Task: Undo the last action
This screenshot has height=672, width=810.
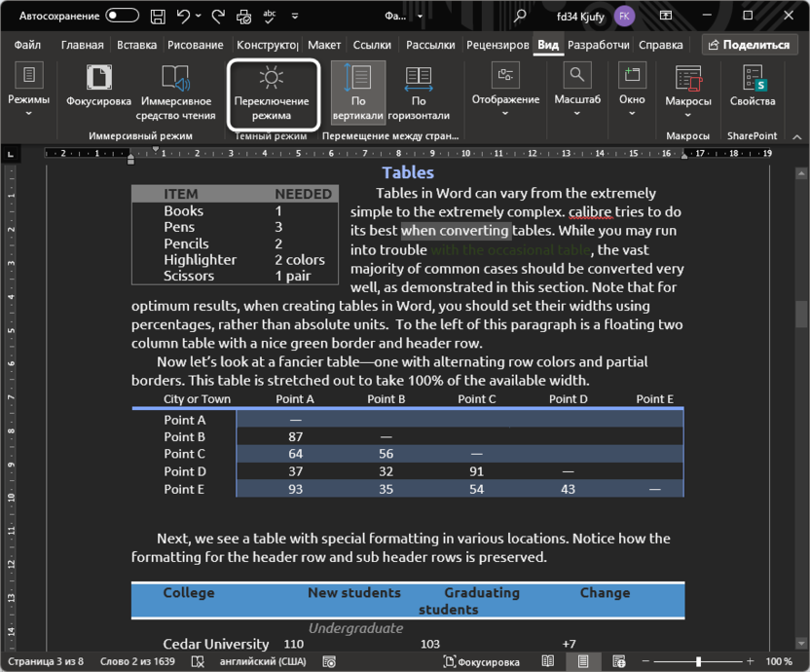Action: tap(183, 16)
